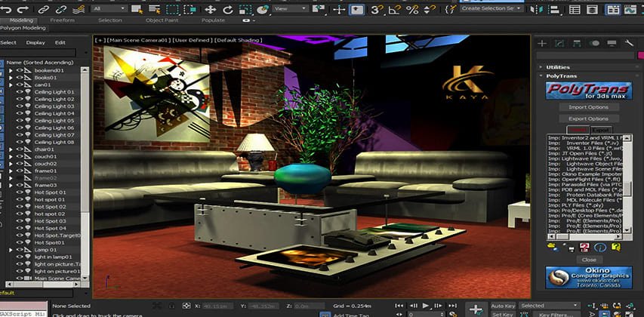This screenshot has width=644, height=317.
Task: Switch to the Modeling ribbon tab
Action: pos(22,20)
